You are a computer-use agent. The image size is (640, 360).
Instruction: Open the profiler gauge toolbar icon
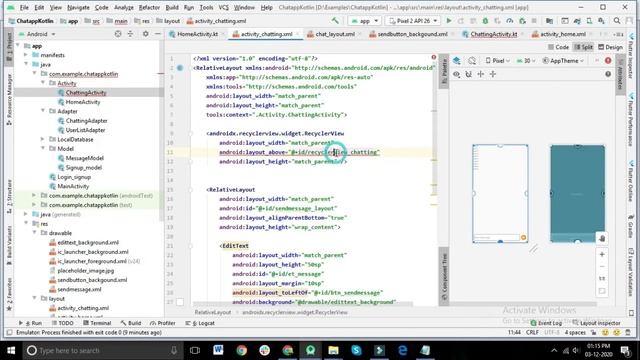[x=509, y=20]
